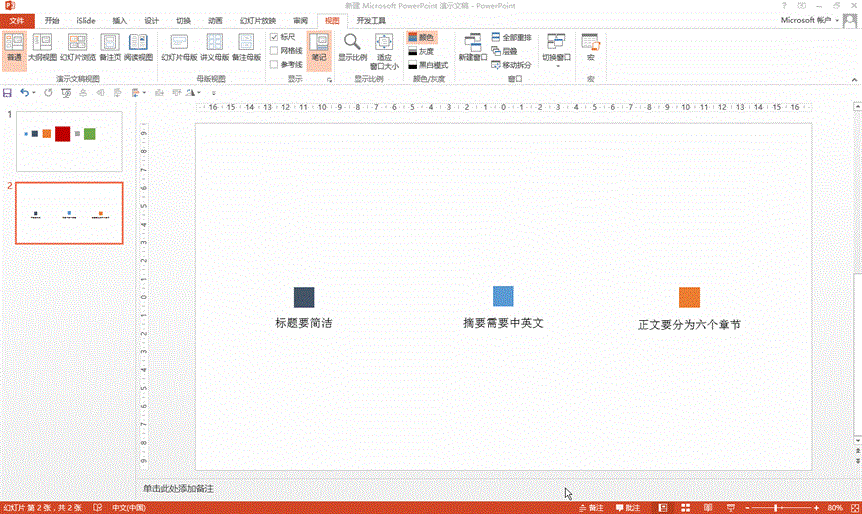Open slide sorter view (幻灯片浏览)
Screen dimensions: 862x514
pyautogui.click(x=77, y=46)
